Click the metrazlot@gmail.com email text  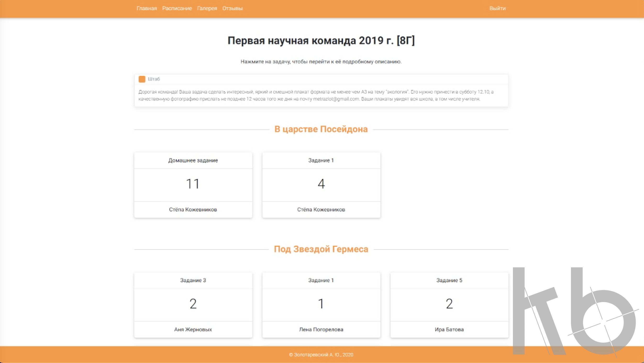tap(336, 99)
